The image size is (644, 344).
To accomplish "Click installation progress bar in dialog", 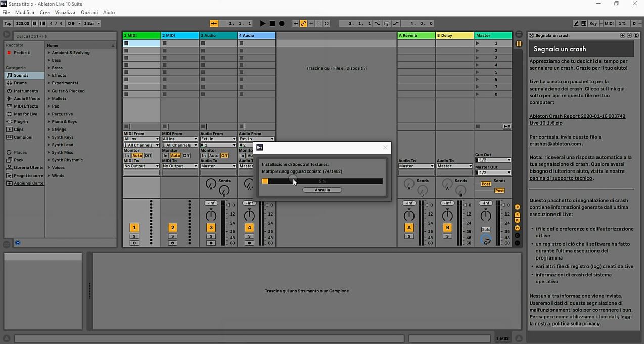I will coord(322,181).
